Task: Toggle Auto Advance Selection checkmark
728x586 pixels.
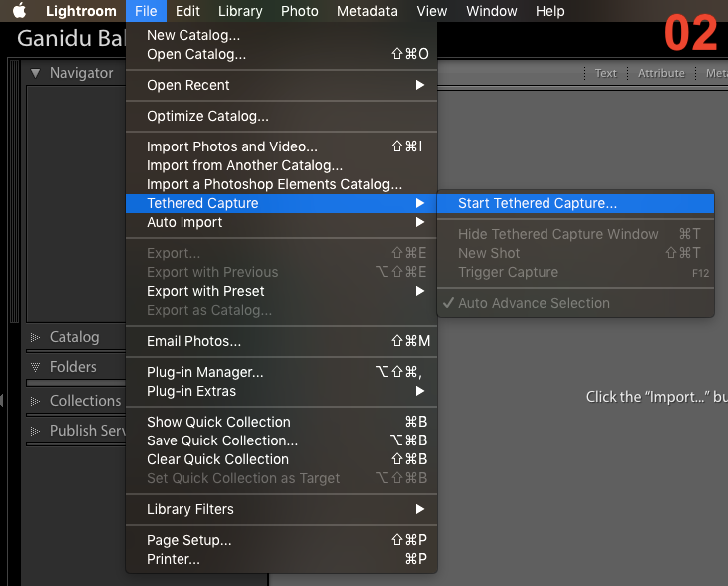Action: 575,303
